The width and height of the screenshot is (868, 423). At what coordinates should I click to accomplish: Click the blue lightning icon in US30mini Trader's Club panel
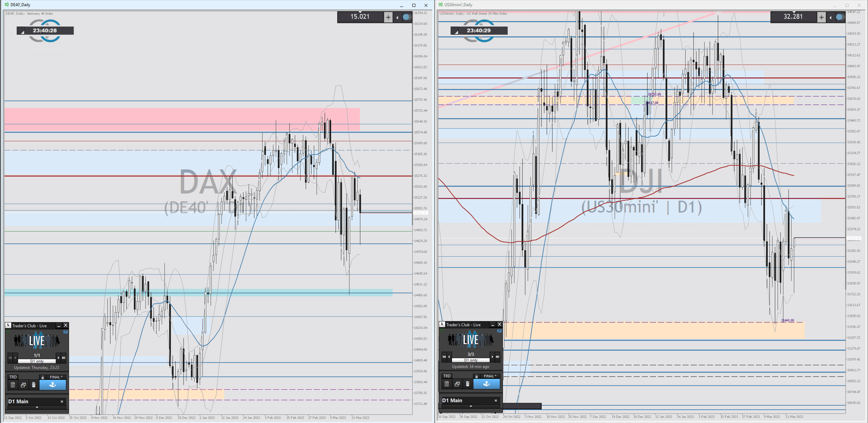point(500,331)
